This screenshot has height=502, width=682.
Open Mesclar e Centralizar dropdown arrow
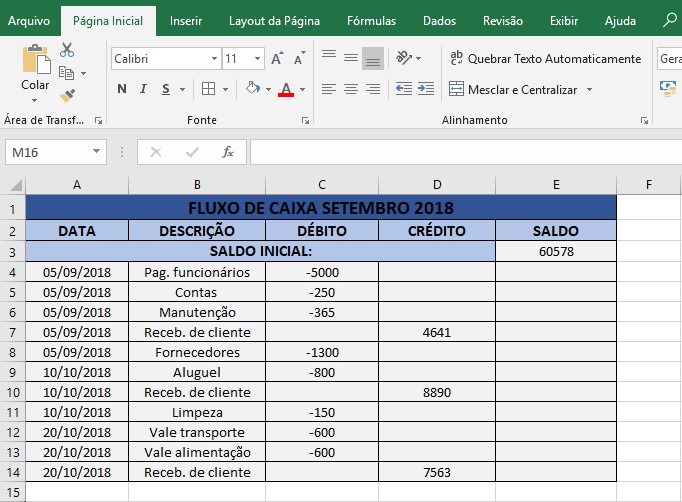point(589,90)
